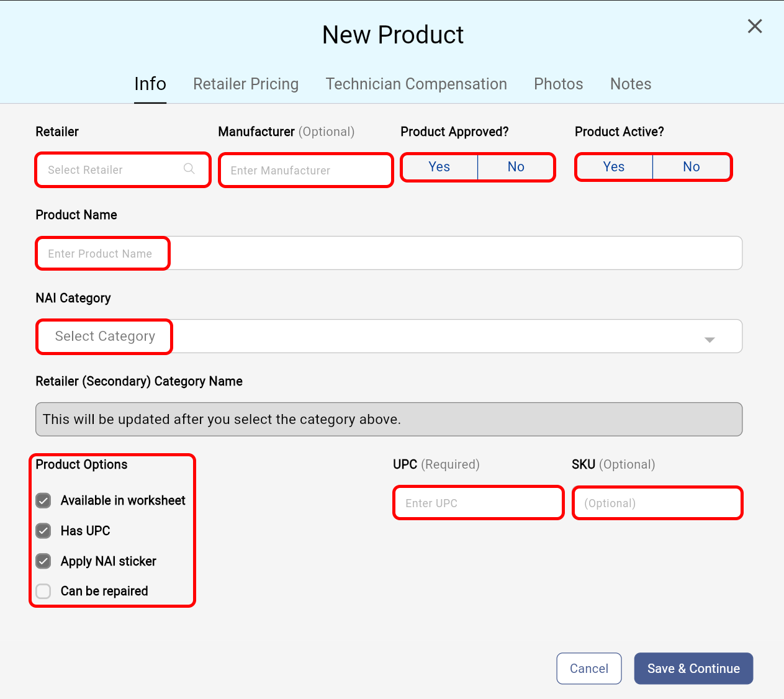The image size is (784, 699).
Task: Click the Cancel button
Action: tap(588, 669)
